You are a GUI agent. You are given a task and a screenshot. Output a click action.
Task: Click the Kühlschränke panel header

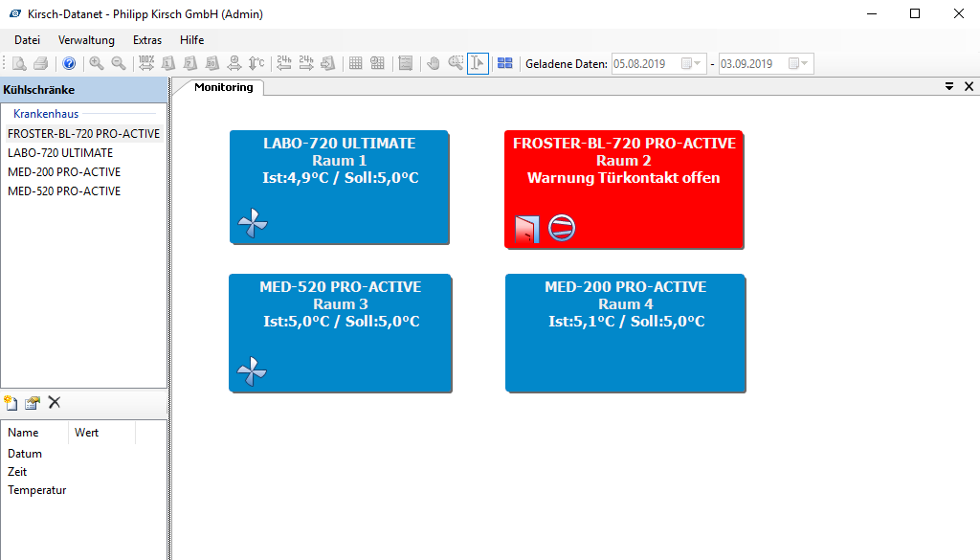pyautogui.click(x=84, y=90)
